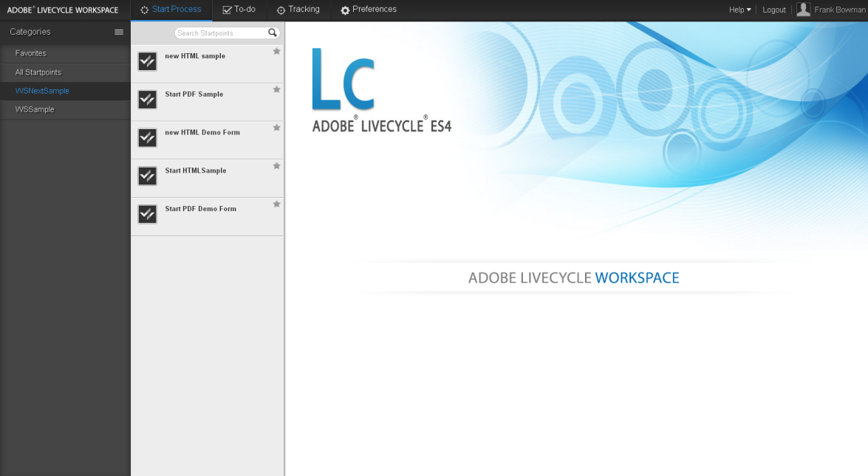Open the Help dropdown menu

739,10
